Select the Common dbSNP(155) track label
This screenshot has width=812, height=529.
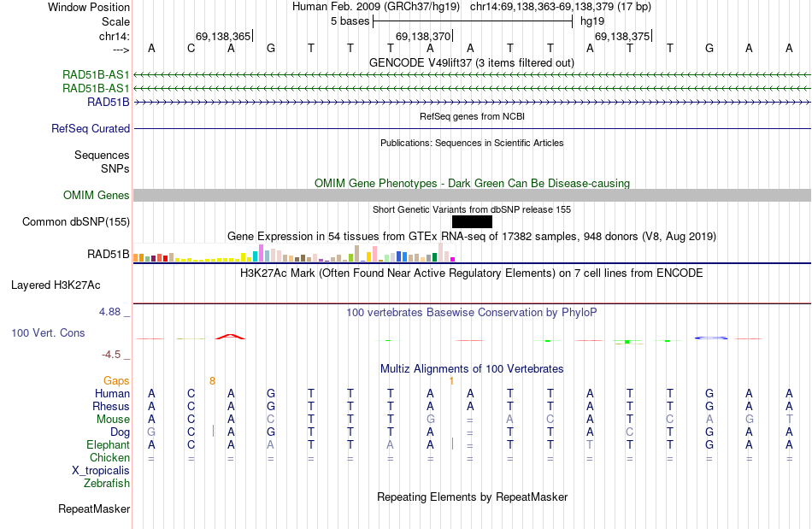point(76,221)
